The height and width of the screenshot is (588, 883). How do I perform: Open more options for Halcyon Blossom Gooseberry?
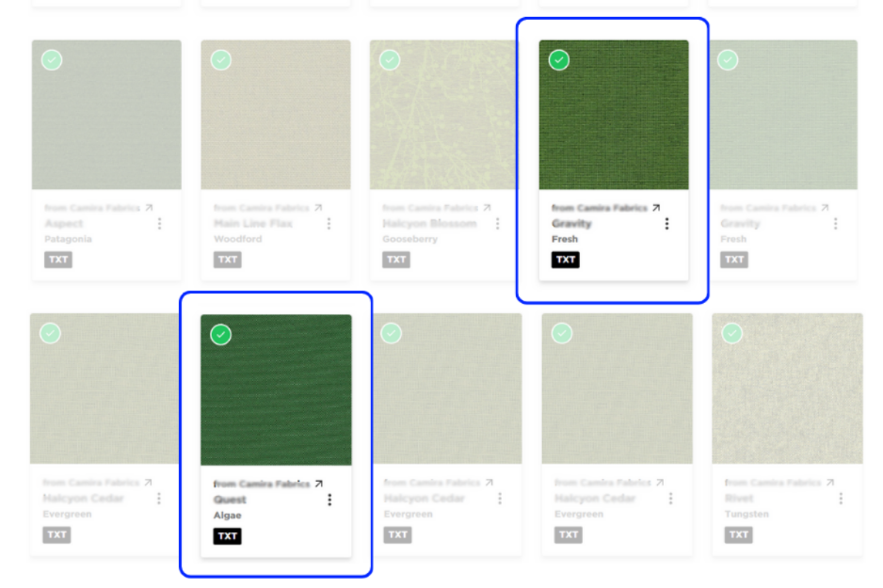pos(497,224)
